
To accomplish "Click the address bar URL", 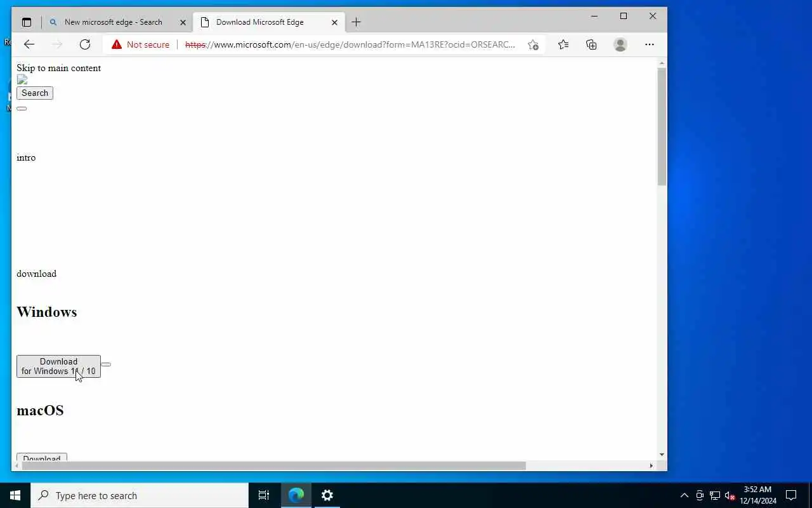I will tap(350, 44).
